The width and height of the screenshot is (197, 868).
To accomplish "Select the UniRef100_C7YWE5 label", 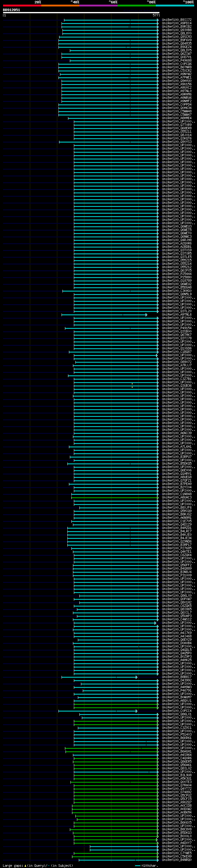I will pos(176,853).
